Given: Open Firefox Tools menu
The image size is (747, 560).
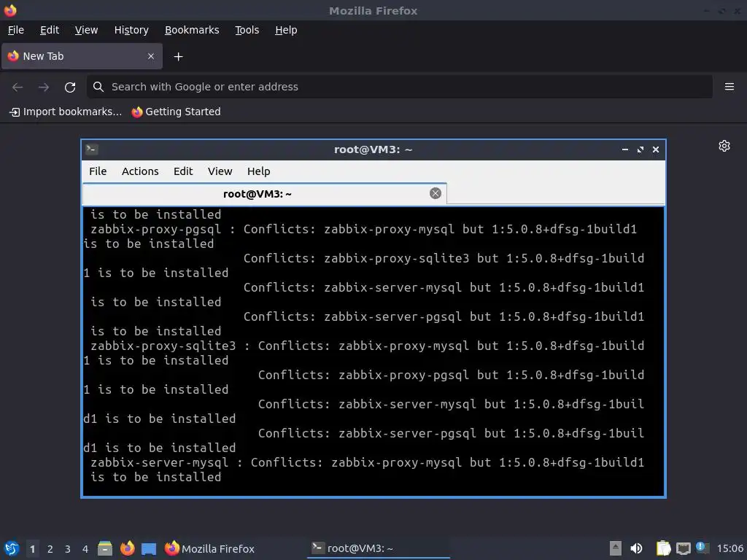Looking at the screenshot, I should click(x=247, y=30).
